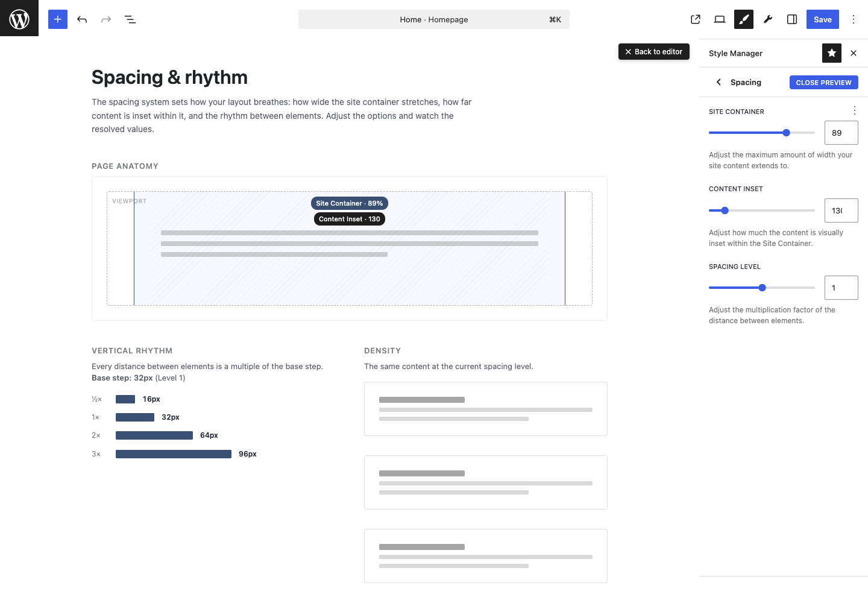Select the second density preview card
This screenshot has width=868, height=591.
click(486, 482)
